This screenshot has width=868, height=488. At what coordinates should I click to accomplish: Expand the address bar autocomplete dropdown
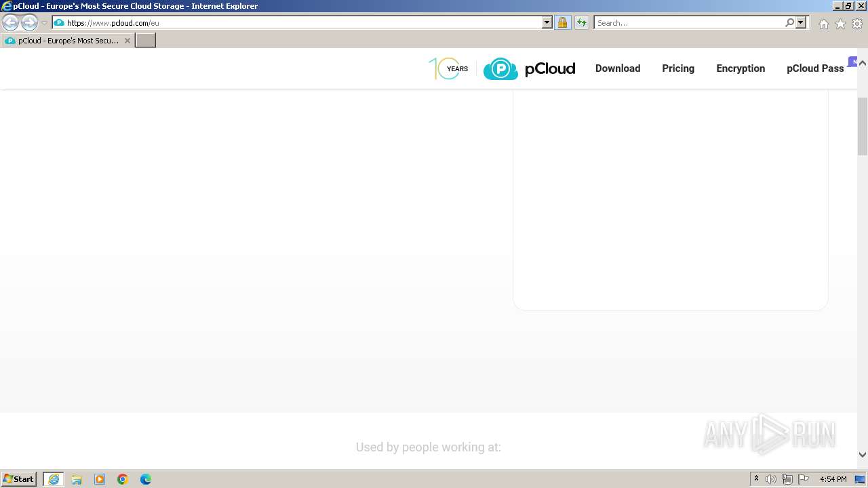547,23
